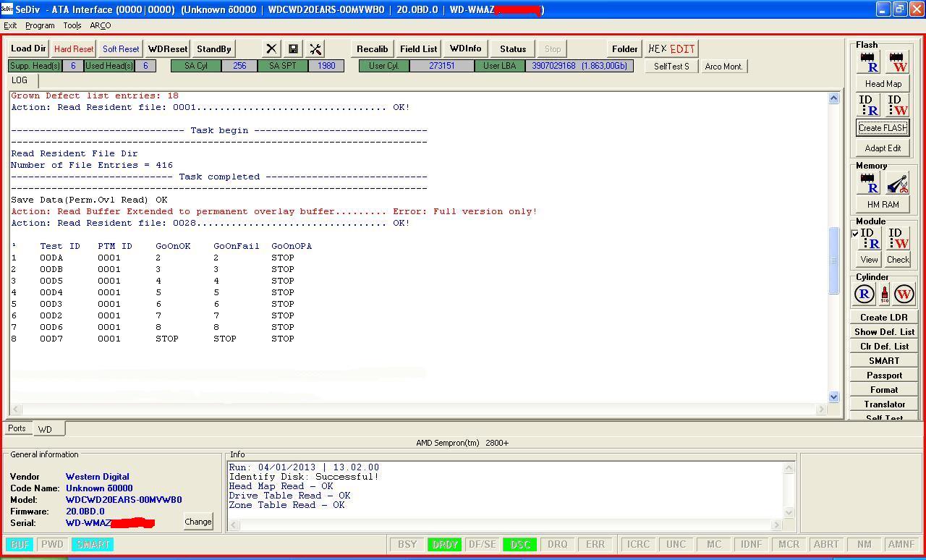Click the Flash write chip icon
926x560 pixels.
click(897, 61)
